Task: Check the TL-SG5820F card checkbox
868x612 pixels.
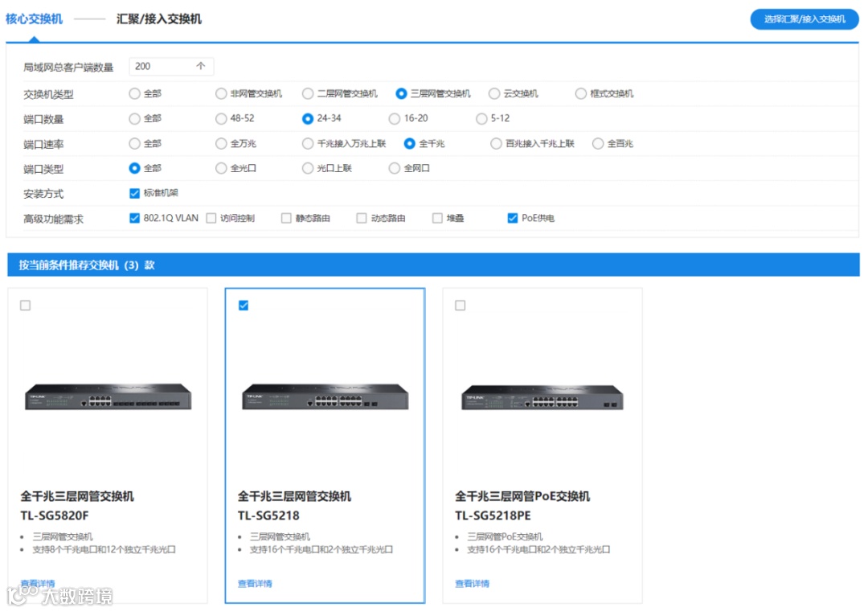Action: click(26, 306)
